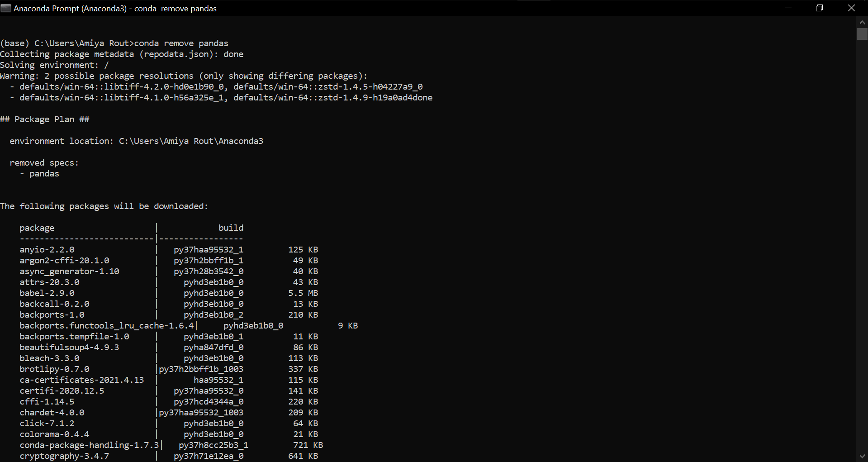Viewport: 868px width, 462px height.
Task: Click 'backports.functools_lru_cache-1.6.4' package name
Action: [107, 326]
